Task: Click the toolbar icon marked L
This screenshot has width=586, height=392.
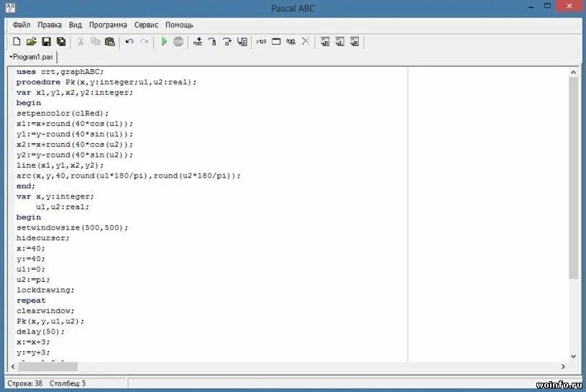Action: point(339,42)
